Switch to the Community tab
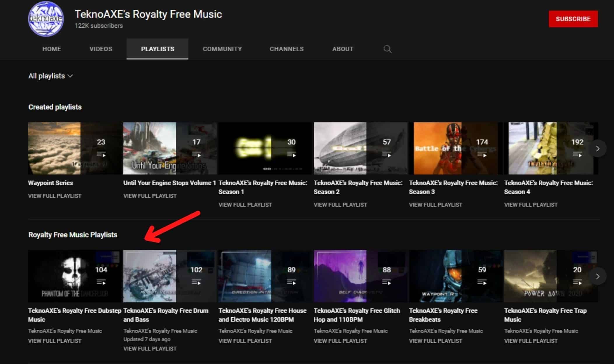The image size is (614, 364). [222, 49]
